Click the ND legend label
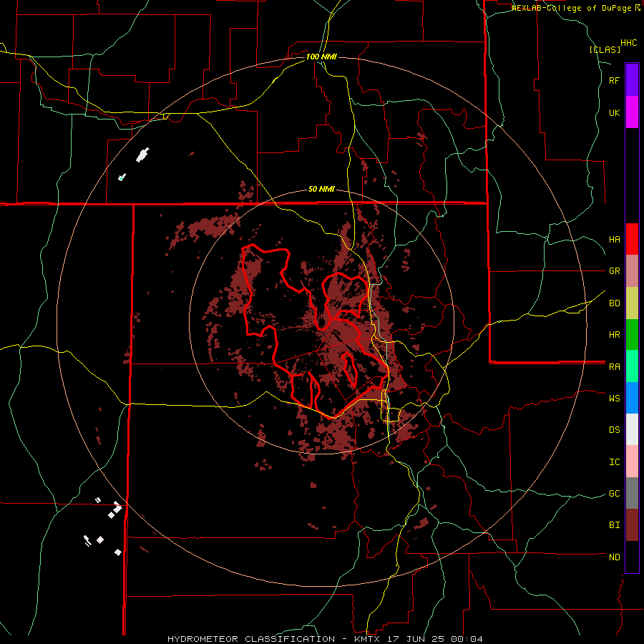Viewport: 644px width, 644px height. coord(615,557)
